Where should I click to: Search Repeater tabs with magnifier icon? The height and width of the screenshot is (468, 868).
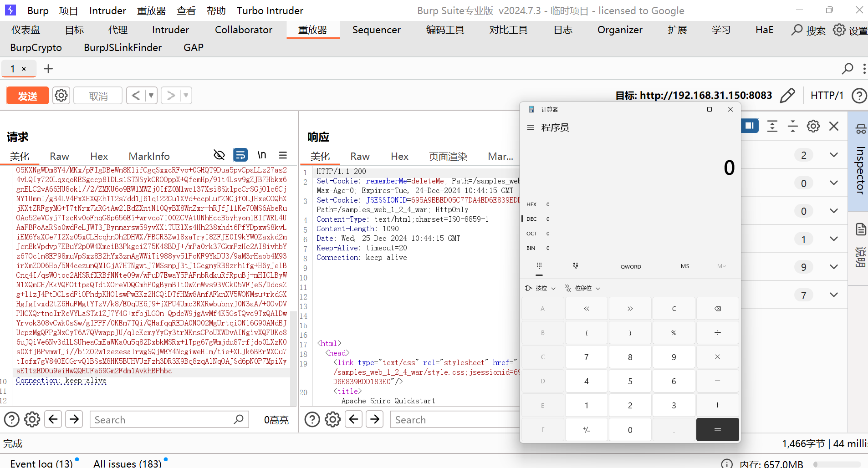(847, 69)
